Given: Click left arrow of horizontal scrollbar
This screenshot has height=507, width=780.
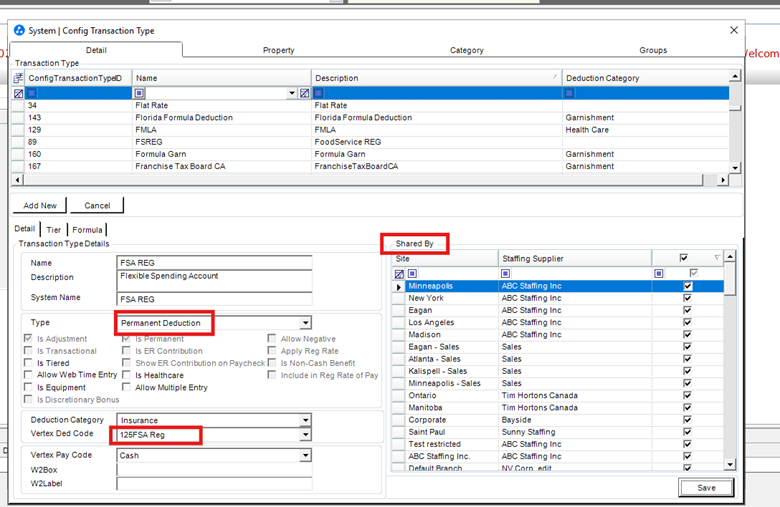Looking at the screenshot, I should [18, 180].
